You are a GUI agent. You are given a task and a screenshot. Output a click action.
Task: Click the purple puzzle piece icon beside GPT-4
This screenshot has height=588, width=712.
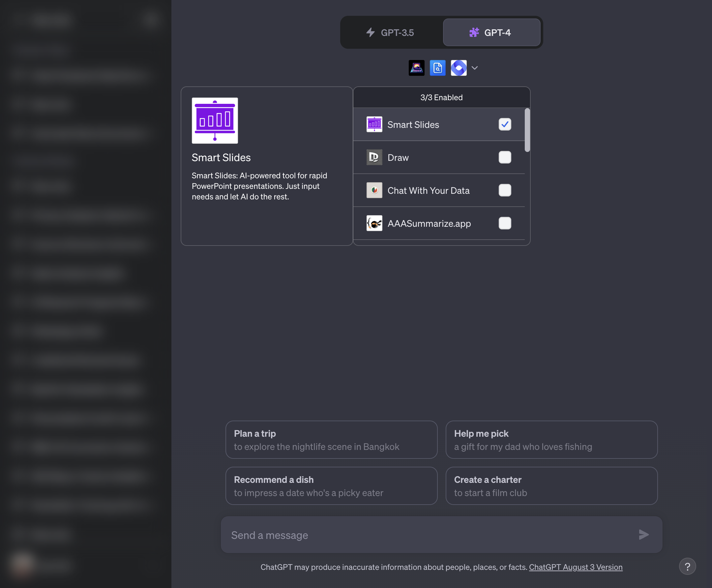pyautogui.click(x=474, y=33)
